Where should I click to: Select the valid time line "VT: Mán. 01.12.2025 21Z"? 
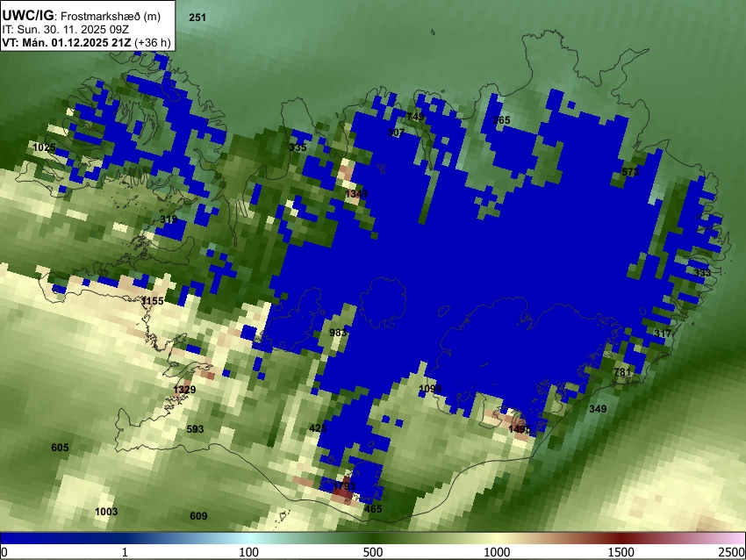tap(66, 42)
